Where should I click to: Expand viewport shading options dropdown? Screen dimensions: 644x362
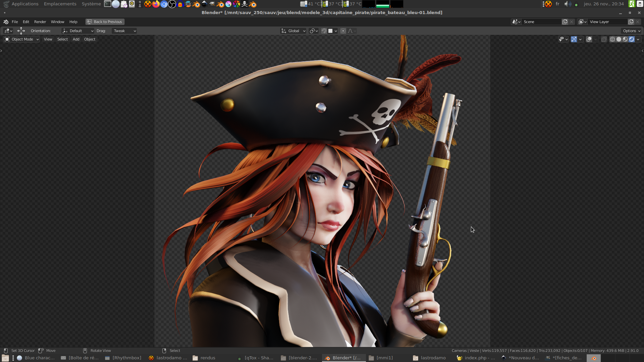pos(638,39)
